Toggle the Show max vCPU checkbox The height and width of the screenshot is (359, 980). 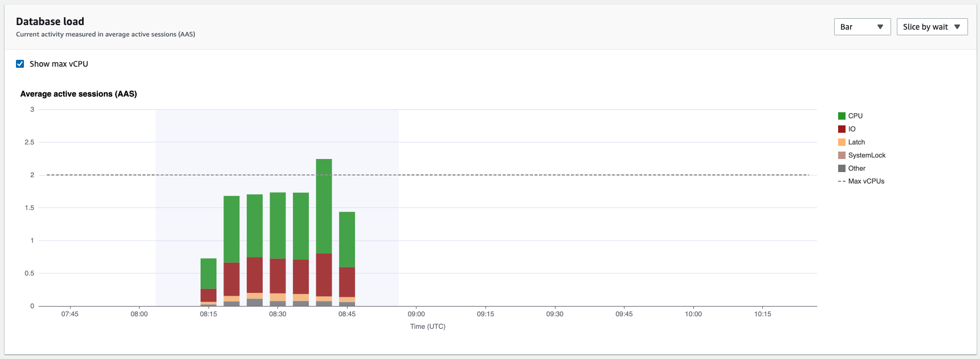tap(20, 64)
